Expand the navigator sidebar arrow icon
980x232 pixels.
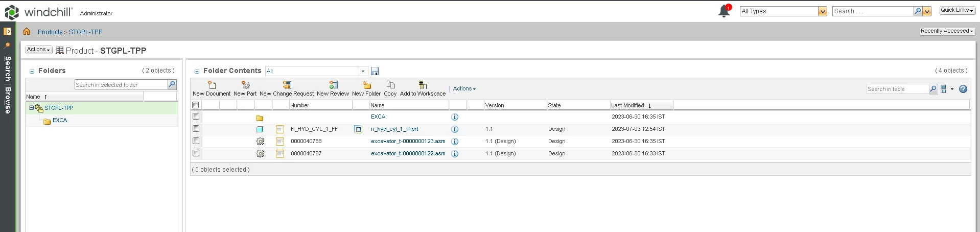click(x=7, y=31)
